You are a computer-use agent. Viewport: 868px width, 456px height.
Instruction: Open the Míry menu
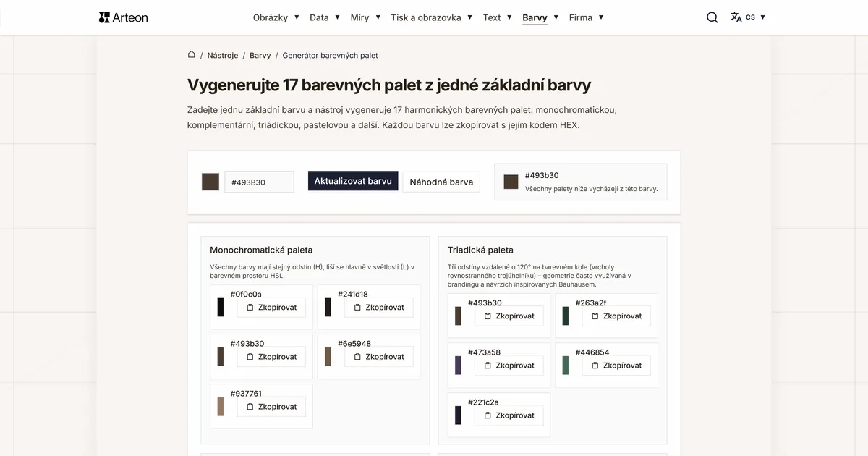[x=359, y=17]
